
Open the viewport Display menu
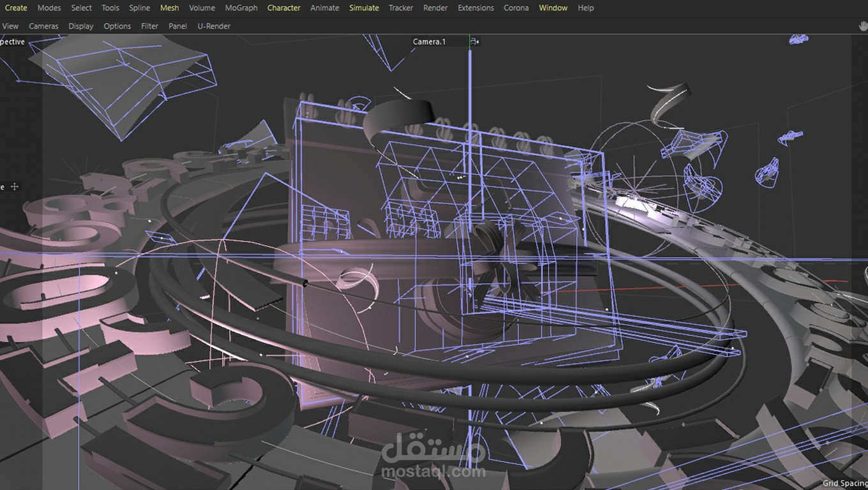click(81, 26)
